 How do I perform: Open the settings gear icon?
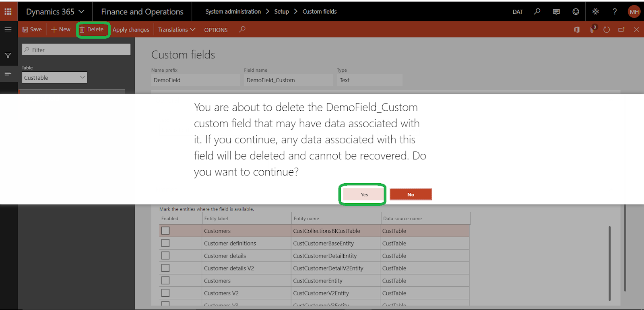tap(596, 12)
